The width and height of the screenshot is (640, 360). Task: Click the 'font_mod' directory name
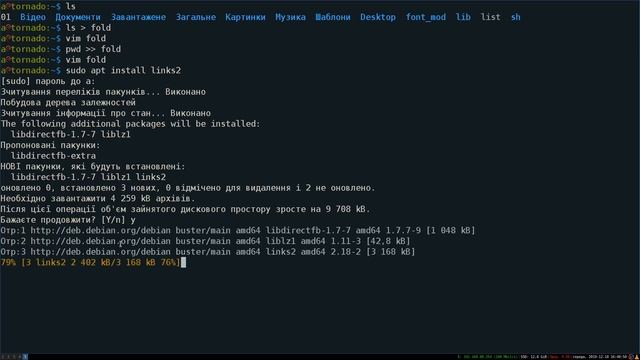(x=426, y=17)
